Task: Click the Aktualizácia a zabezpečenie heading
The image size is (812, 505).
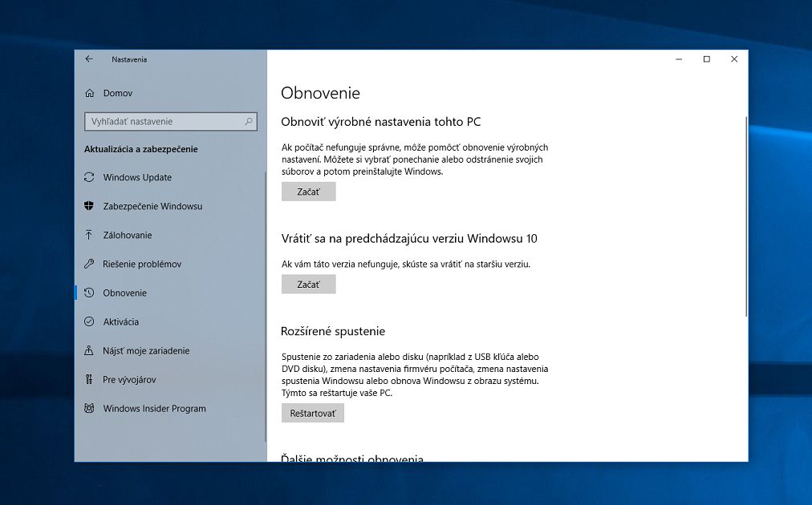Action: pos(141,149)
